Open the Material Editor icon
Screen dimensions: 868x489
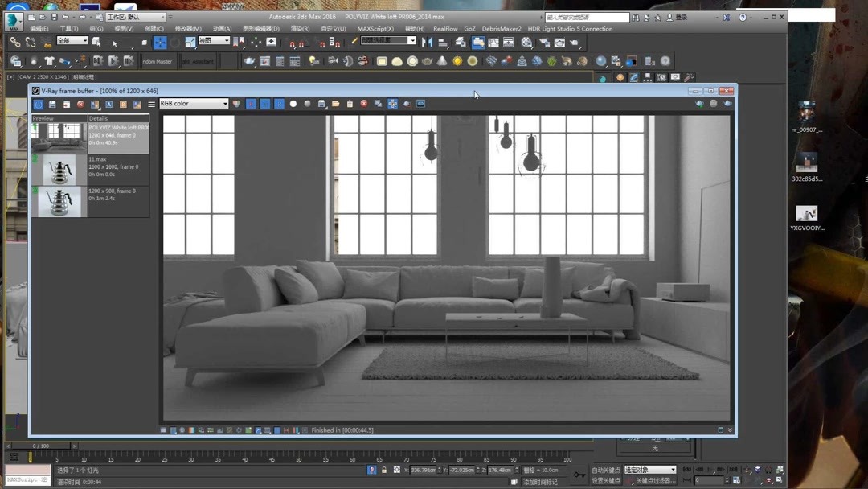point(527,42)
